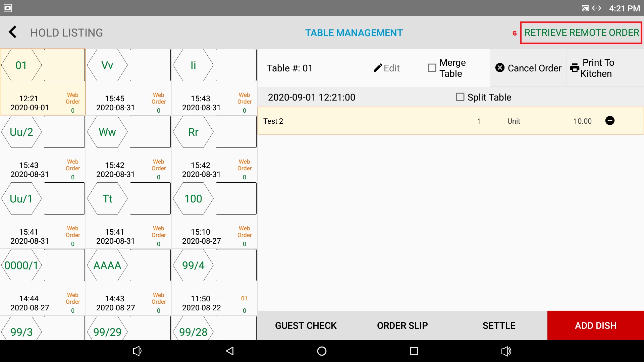The height and width of the screenshot is (362, 644).
Task: Enable the Merge Table checkbox
Action: (x=432, y=68)
